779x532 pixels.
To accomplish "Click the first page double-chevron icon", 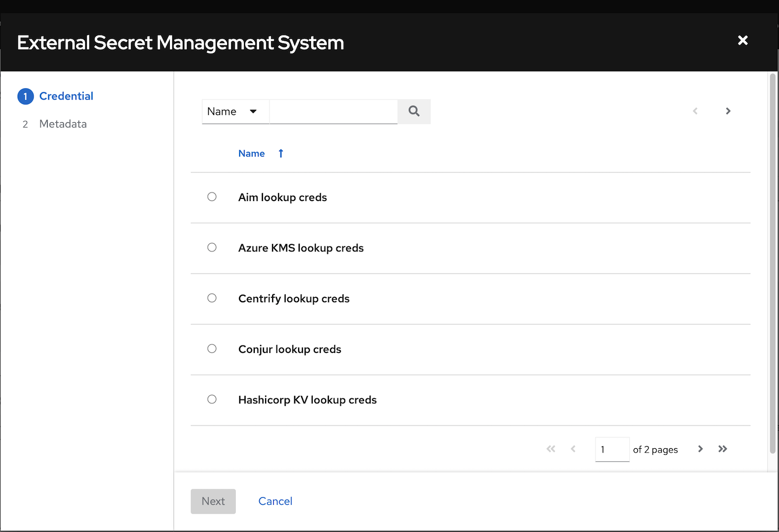I will tap(551, 449).
